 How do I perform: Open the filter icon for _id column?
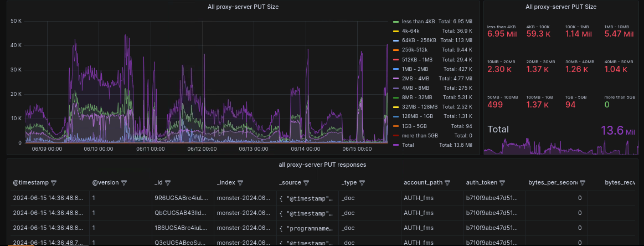point(168,182)
